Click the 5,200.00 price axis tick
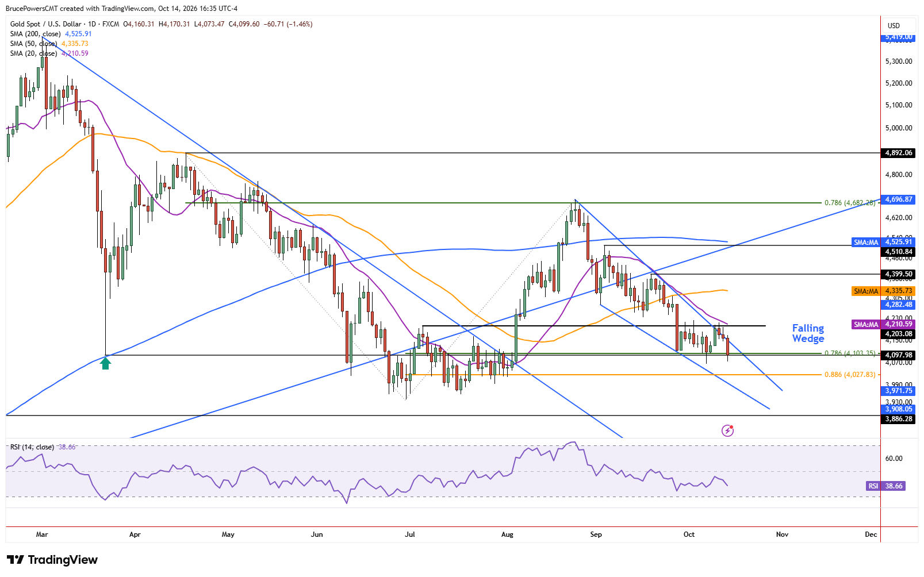Image resolution: width=924 pixels, height=577 pixels. (x=899, y=83)
